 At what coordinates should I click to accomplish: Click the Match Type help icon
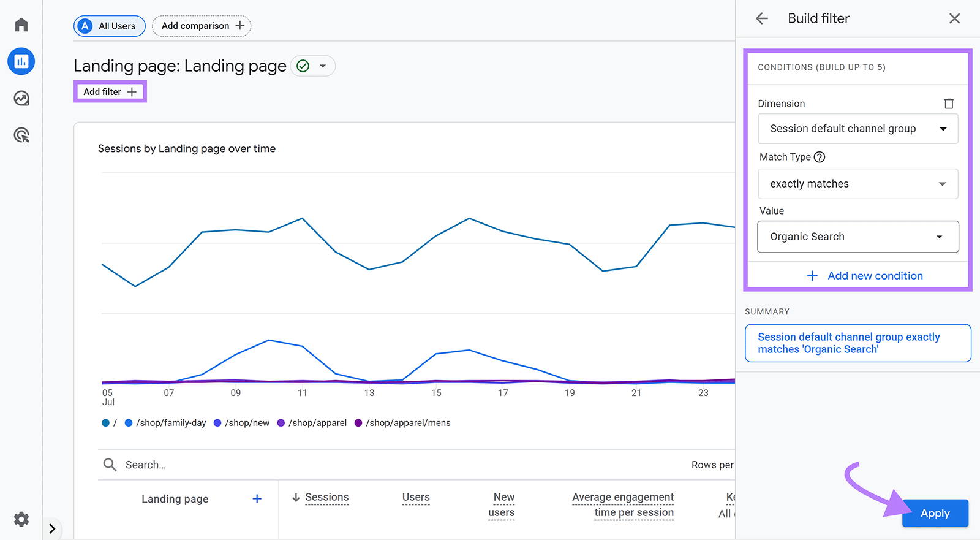(820, 157)
